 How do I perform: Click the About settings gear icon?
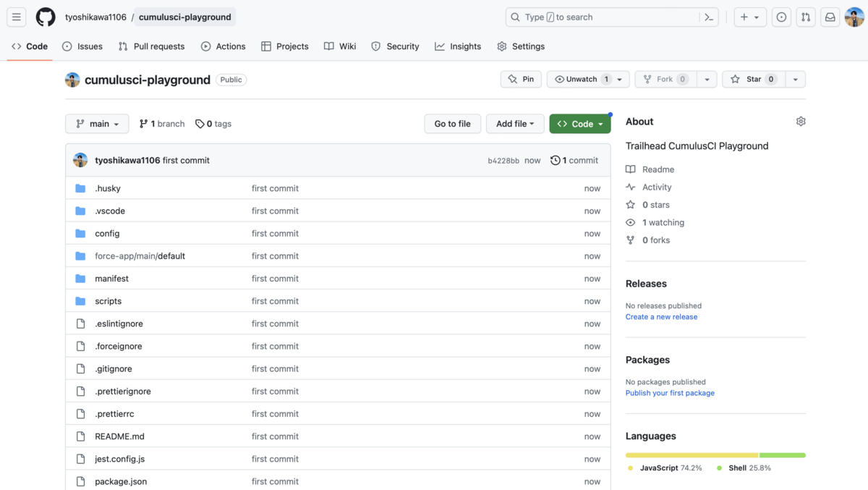point(801,122)
